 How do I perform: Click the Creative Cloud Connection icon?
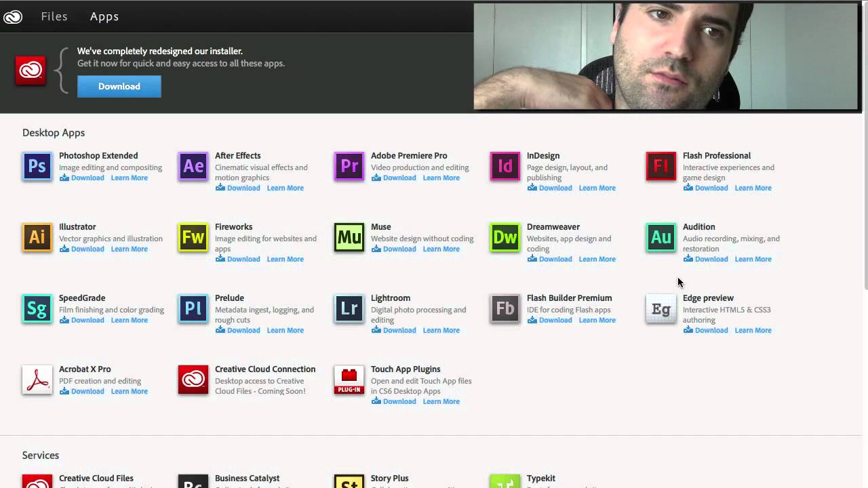pos(193,380)
